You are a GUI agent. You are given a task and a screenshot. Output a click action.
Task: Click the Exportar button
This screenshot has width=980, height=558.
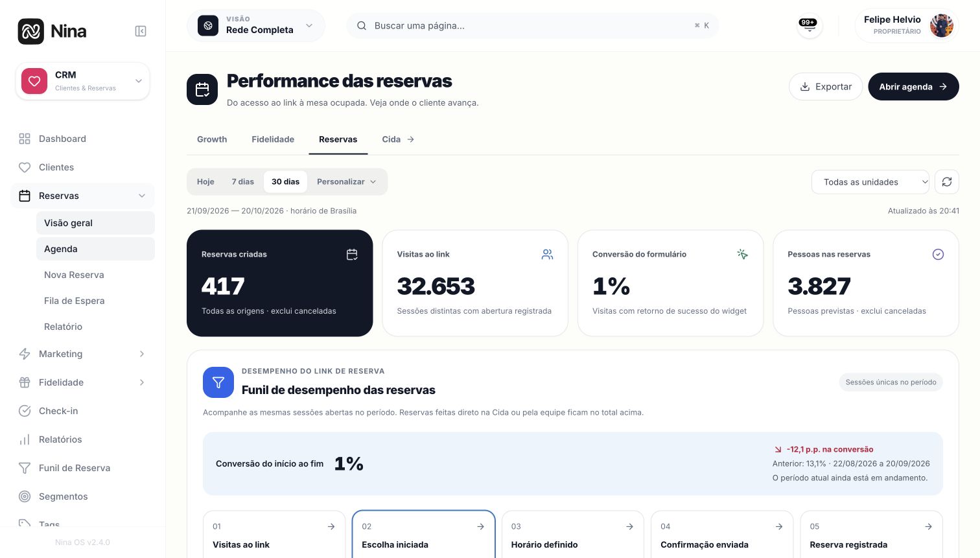click(x=826, y=87)
